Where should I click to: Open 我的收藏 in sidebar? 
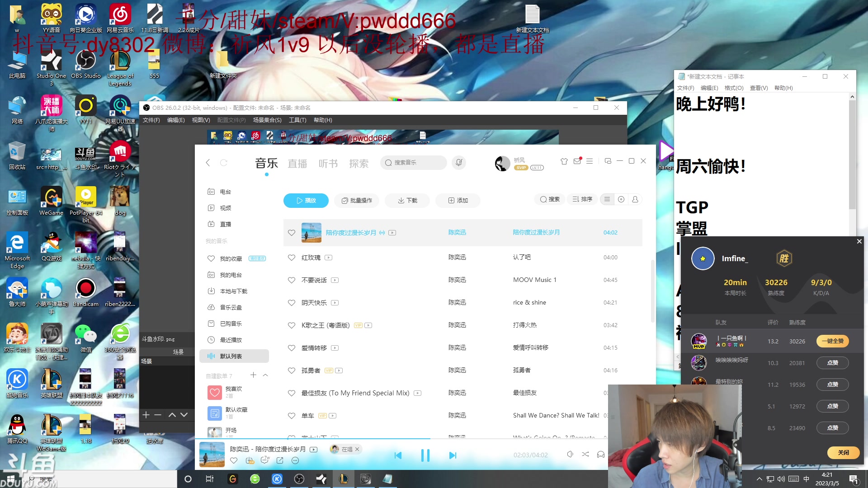(231, 258)
